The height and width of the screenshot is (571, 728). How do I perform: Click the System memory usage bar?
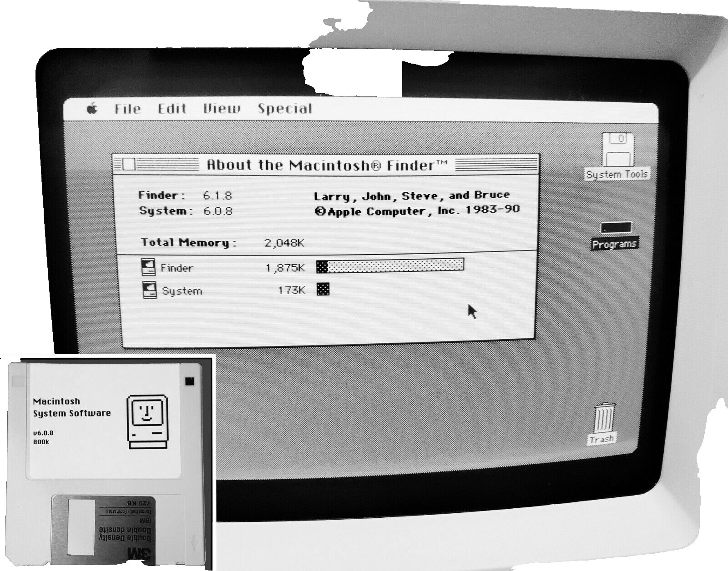pos(323,289)
